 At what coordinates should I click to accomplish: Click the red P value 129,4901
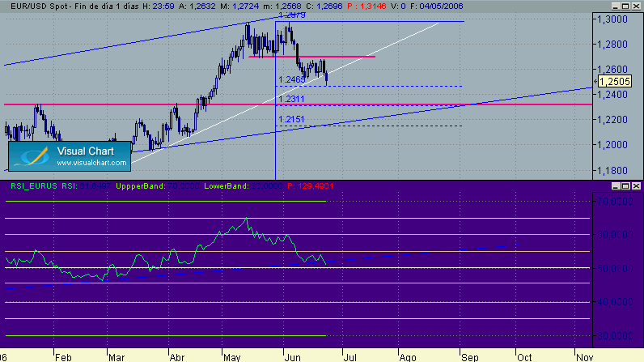(x=315, y=186)
